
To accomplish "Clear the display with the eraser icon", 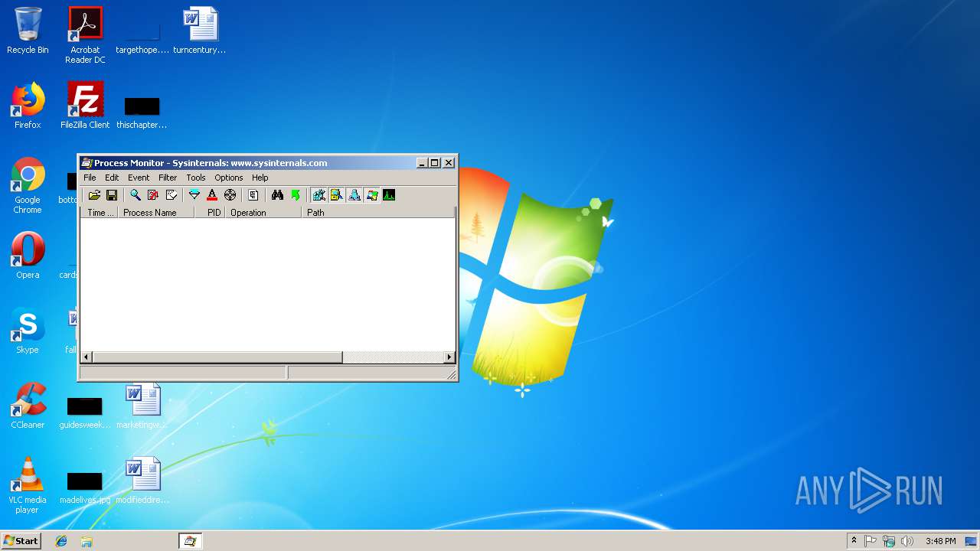I will pyautogui.click(x=171, y=195).
